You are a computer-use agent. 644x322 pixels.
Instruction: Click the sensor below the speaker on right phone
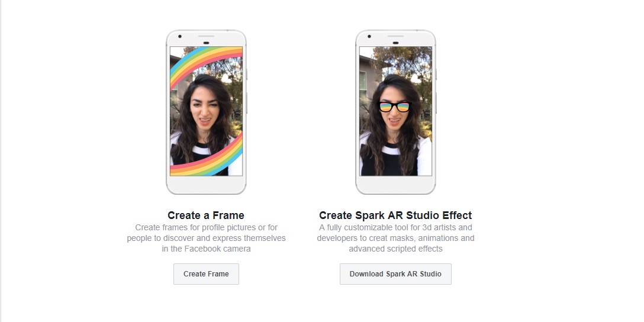[x=395, y=43]
